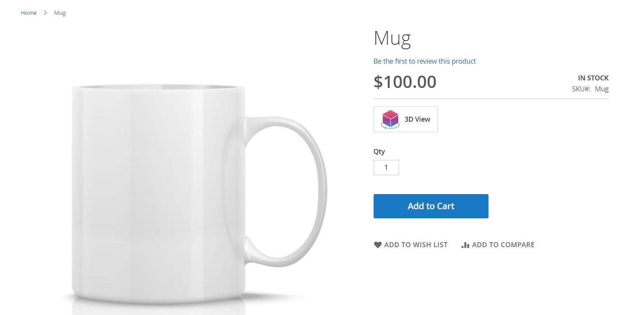Click the compare bar chart icon
The width and height of the screenshot is (644, 315).
465,245
